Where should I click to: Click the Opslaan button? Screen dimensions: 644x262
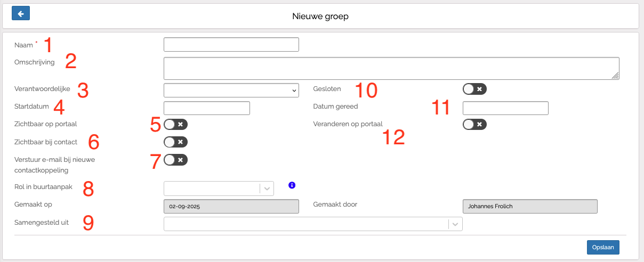click(603, 247)
